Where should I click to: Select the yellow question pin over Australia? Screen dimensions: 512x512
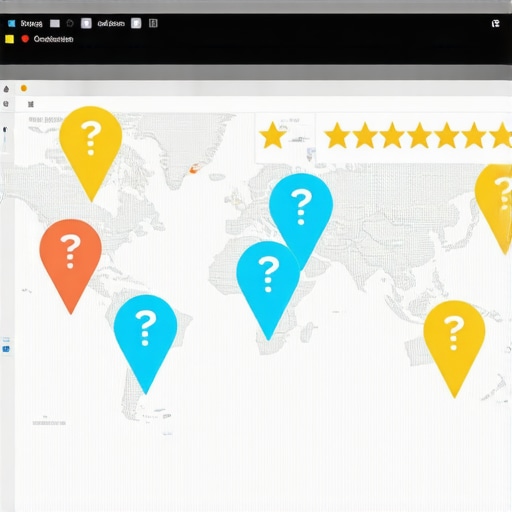click(454, 342)
